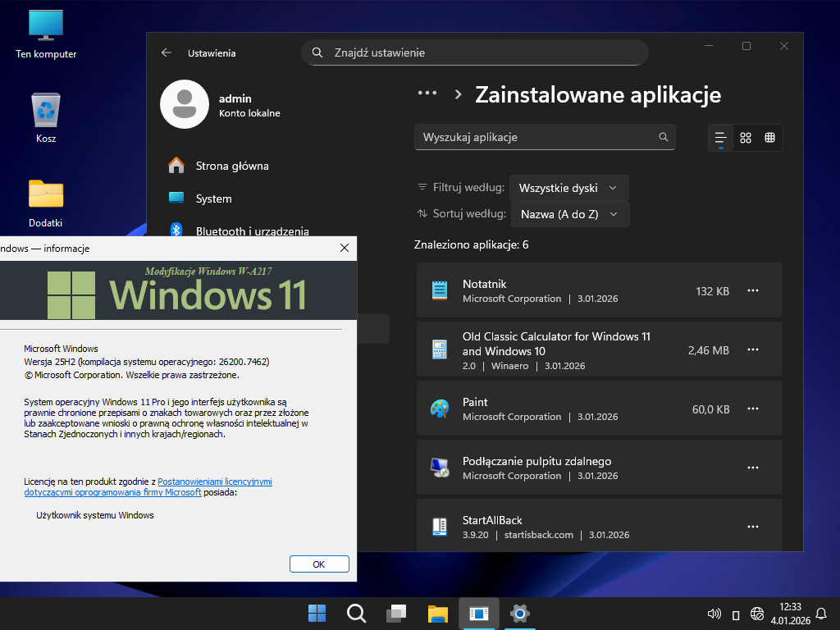
Task: Open the Filtruj według Wszystkie dyski dropdown
Action: (568, 188)
